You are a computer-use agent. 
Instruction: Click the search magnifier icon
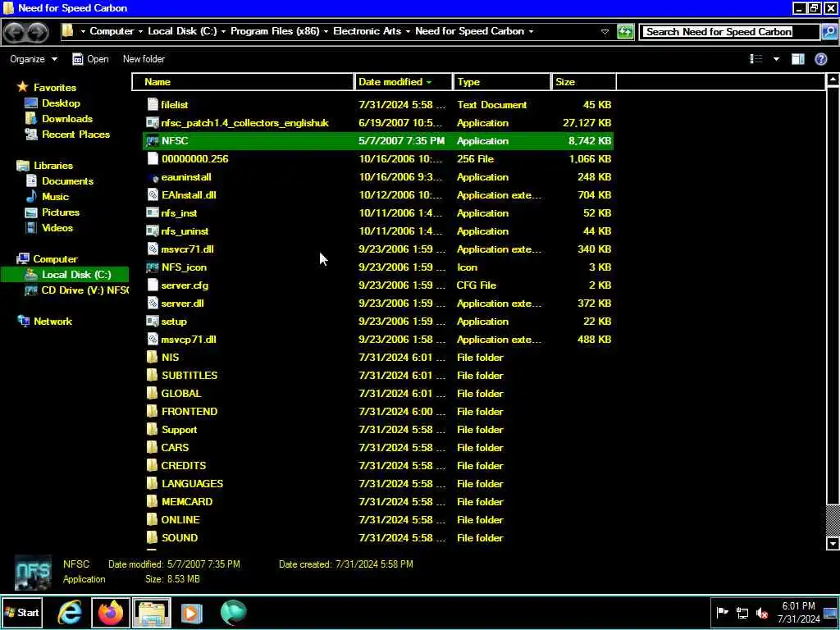[829, 32]
